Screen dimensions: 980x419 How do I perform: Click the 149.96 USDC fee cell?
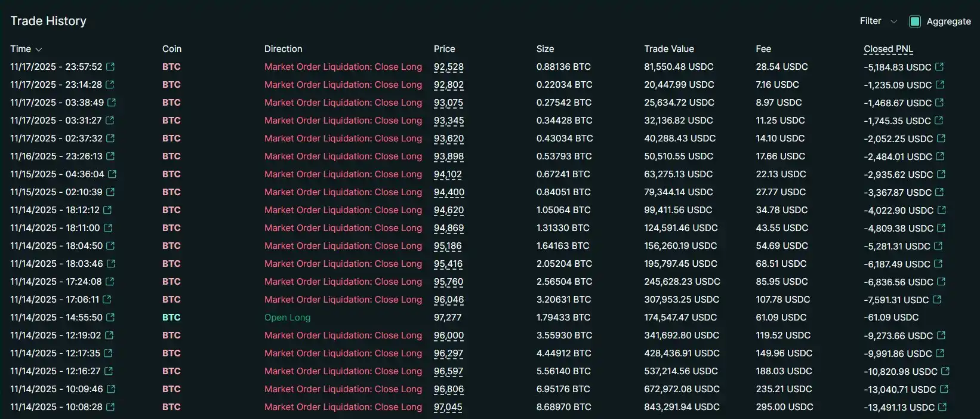(784, 353)
